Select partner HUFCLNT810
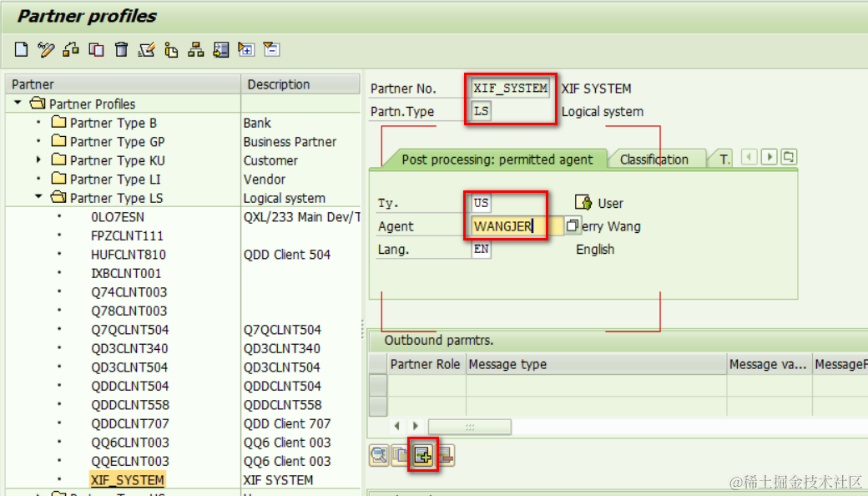 click(x=129, y=254)
